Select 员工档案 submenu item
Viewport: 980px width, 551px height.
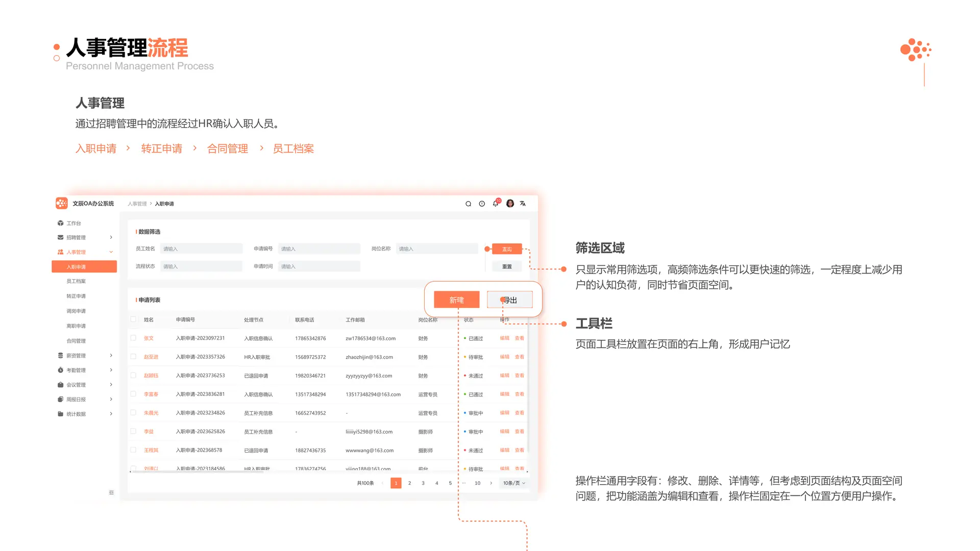[76, 281]
